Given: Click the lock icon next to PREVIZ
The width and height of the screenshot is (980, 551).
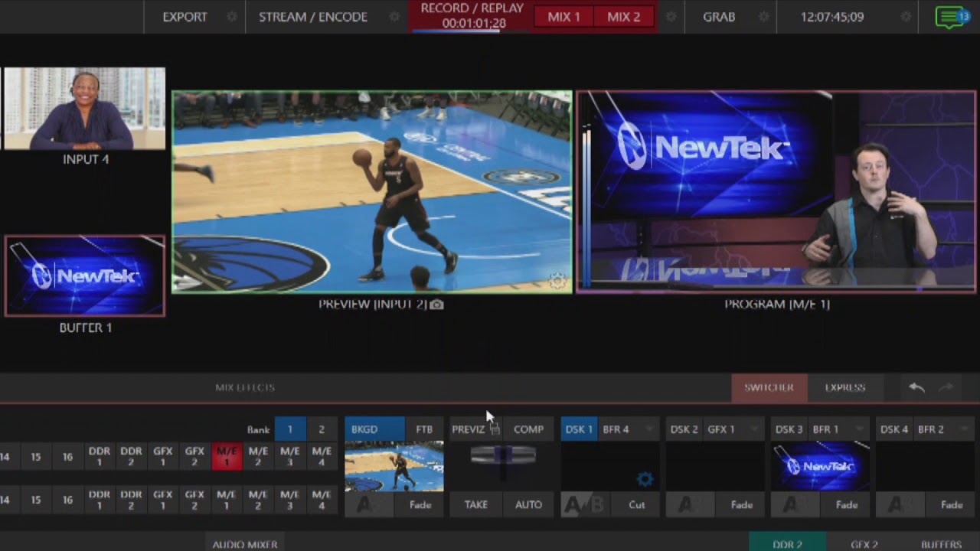Looking at the screenshot, I should pyautogui.click(x=495, y=430).
